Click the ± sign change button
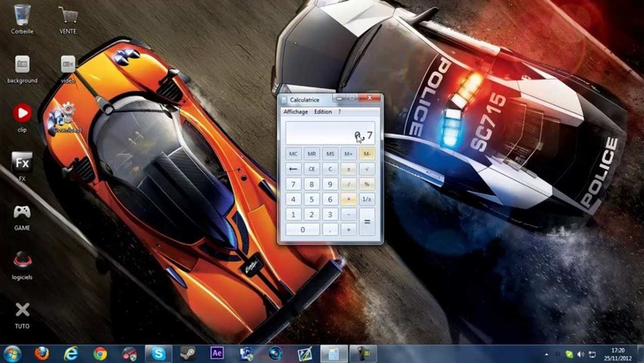 [348, 169]
